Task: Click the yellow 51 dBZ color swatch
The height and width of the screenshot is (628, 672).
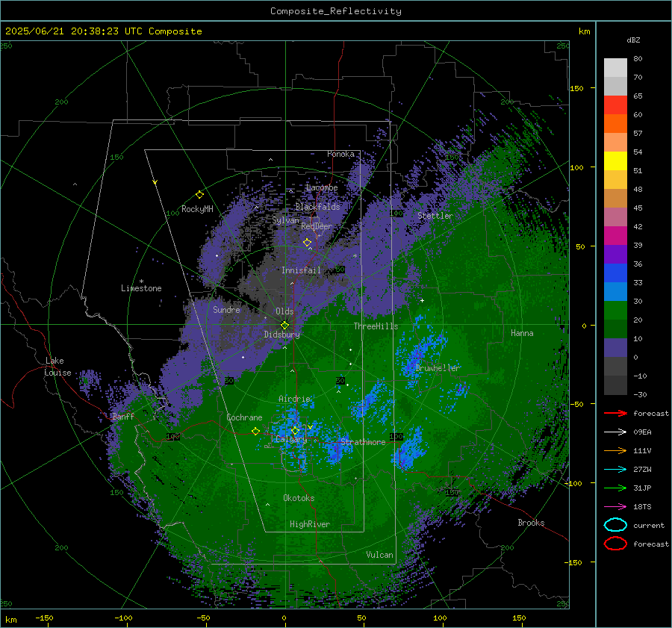Action: coord(615,161)
